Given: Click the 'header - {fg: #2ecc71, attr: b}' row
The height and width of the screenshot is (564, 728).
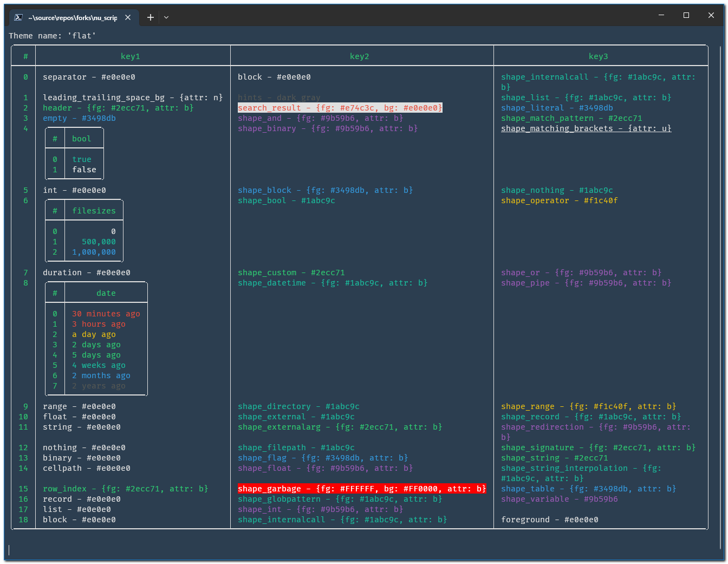Looking at the screenshot, I should (118, 108).
